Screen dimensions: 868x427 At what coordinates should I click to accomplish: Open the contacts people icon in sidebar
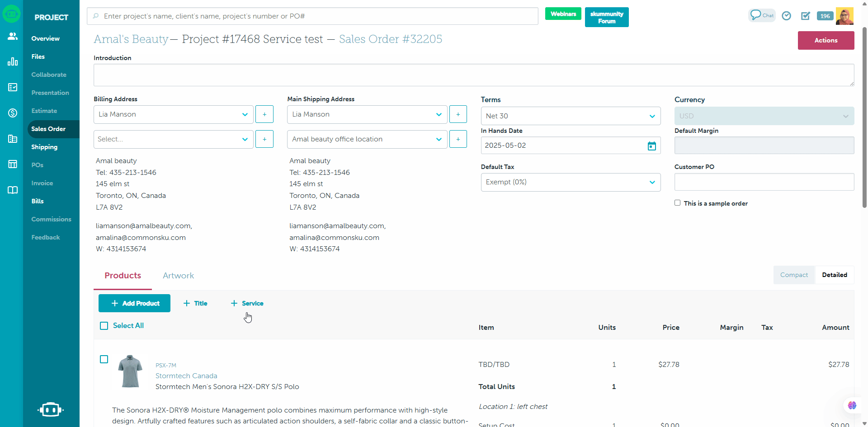[x=12, y=36]
